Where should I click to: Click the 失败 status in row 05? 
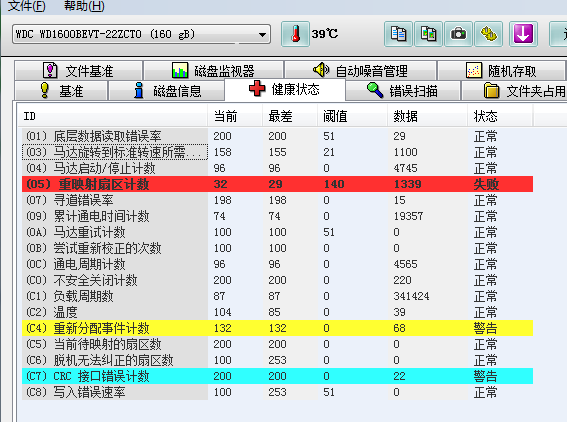point(486,184)
